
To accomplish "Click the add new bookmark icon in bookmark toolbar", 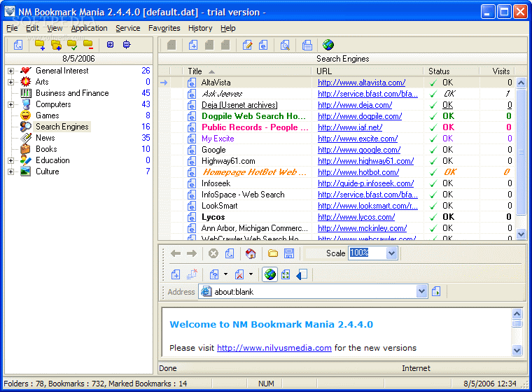I will 193,45.
